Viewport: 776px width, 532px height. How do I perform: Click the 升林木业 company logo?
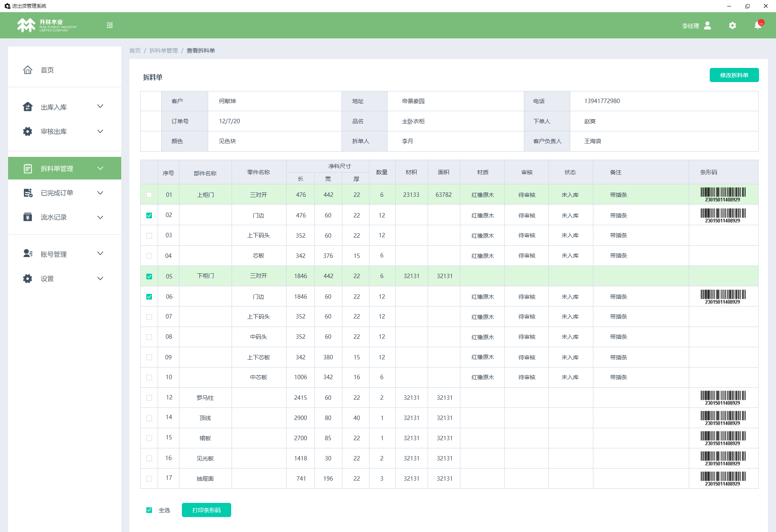(x=47, y=25)
